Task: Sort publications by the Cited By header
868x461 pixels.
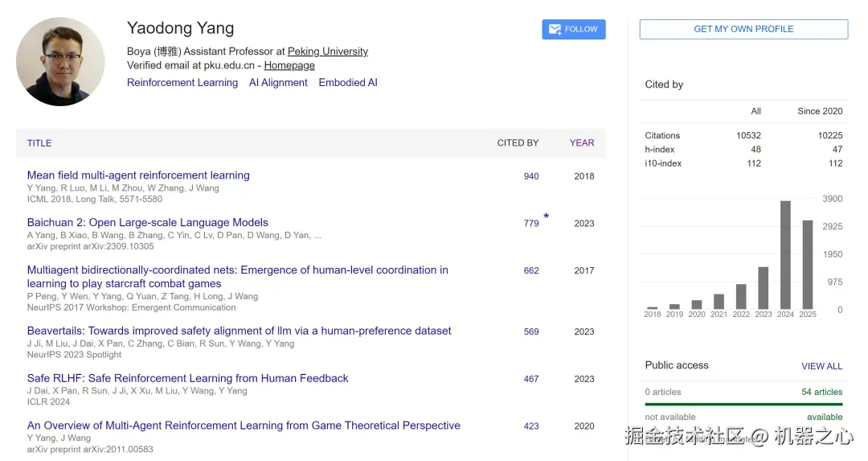Action: (518, 143)
